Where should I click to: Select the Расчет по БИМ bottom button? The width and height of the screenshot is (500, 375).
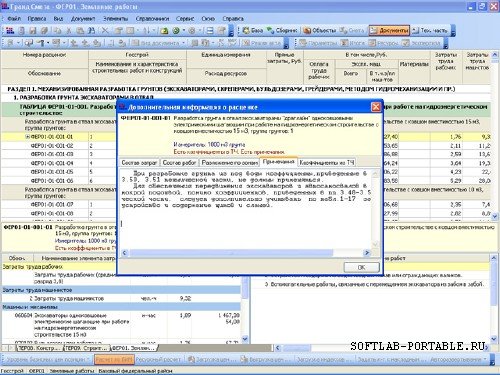tap(114, 360)
